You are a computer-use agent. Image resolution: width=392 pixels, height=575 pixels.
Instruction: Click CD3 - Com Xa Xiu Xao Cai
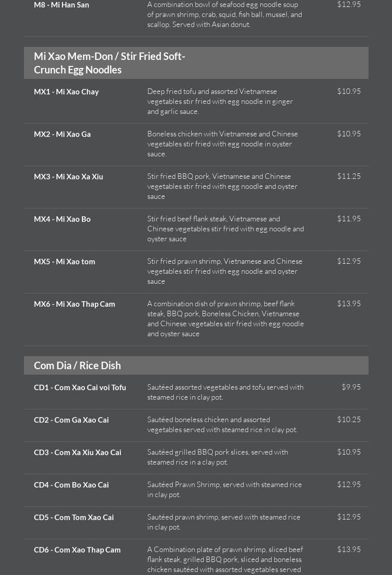[77, 453]
